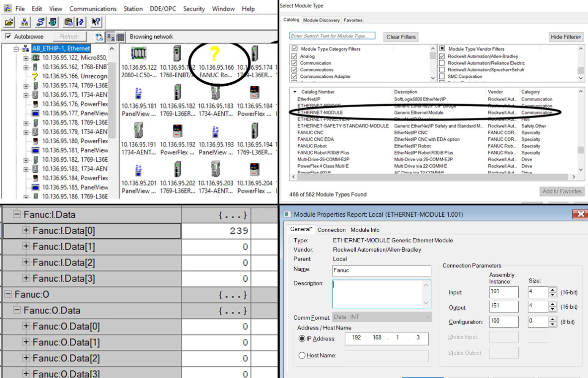Viewport: 588px width, 378px height.
Task: Uncheck the Analog category filter
Action: point(294,56)
